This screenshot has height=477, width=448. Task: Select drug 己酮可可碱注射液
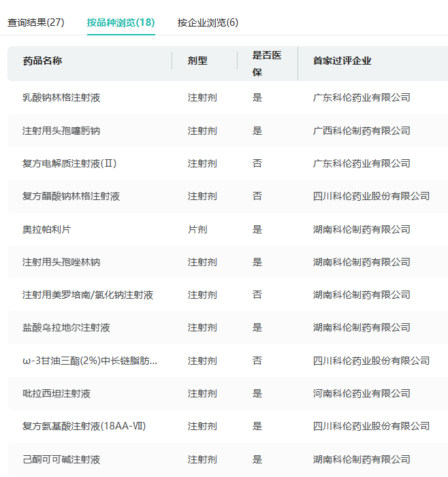[x=61, y=459]
